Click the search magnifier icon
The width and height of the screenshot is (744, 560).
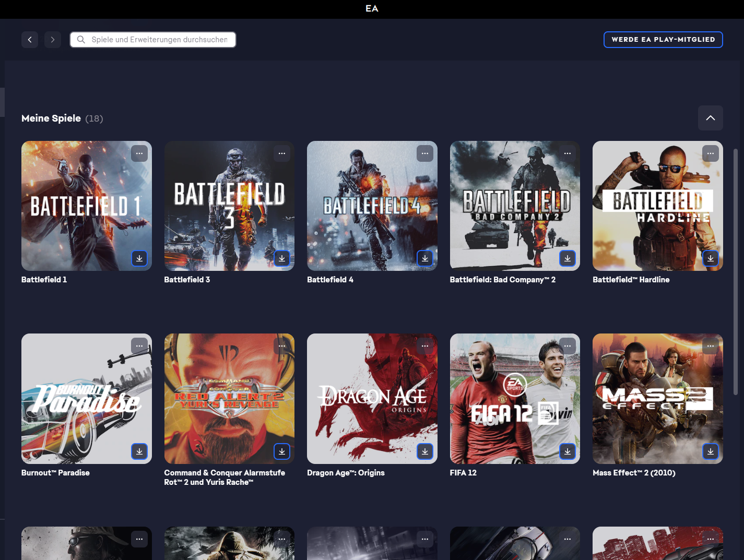pos(81,40)
